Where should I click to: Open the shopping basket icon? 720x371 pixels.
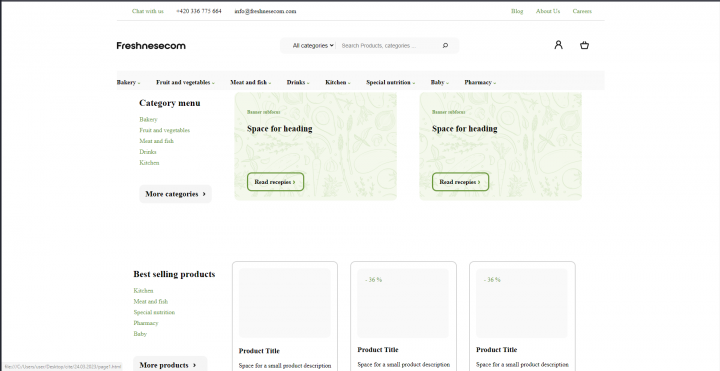584,45
